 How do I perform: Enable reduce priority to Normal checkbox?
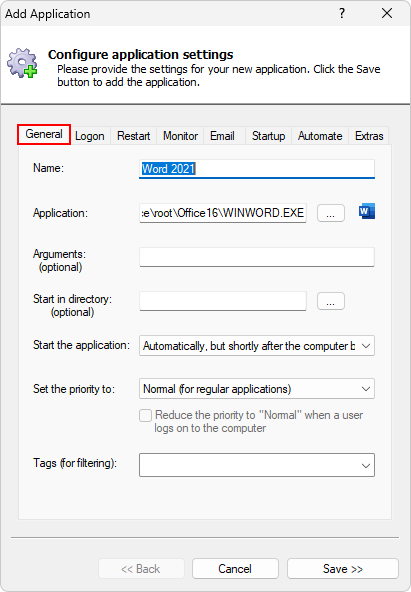[x=145, y=415]
